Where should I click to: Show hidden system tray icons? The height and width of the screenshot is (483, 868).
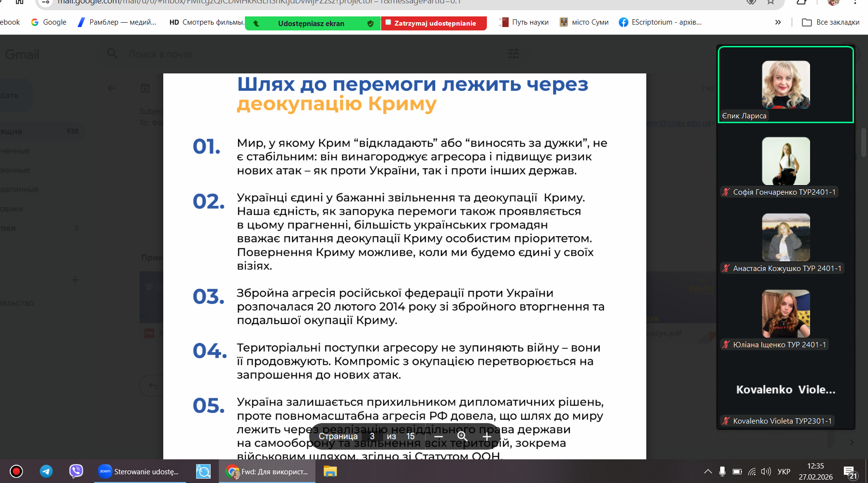tap(708, 471)
